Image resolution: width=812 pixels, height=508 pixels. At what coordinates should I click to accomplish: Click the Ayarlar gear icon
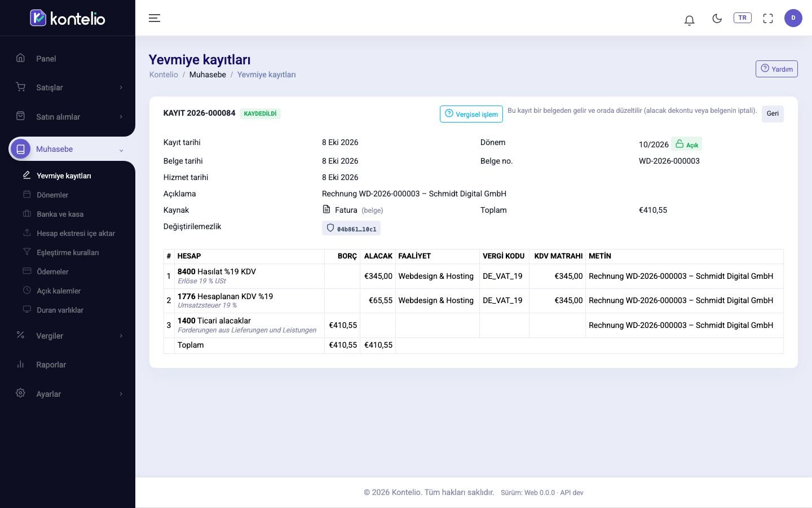click(x=21, y=393)
